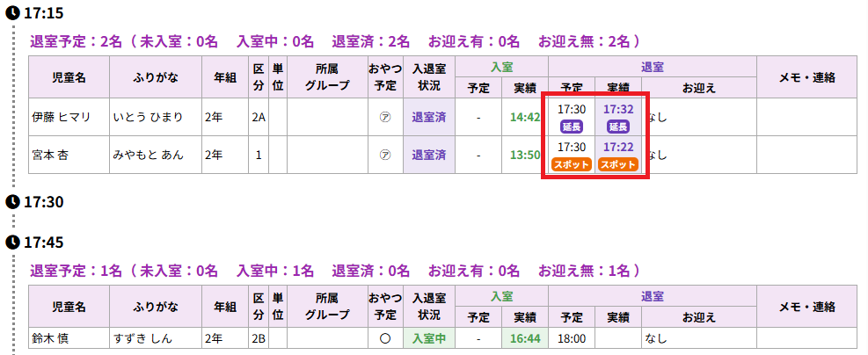868x355 pixels.
Task: Click the clock icon beside 17:15
Action: 12,14
